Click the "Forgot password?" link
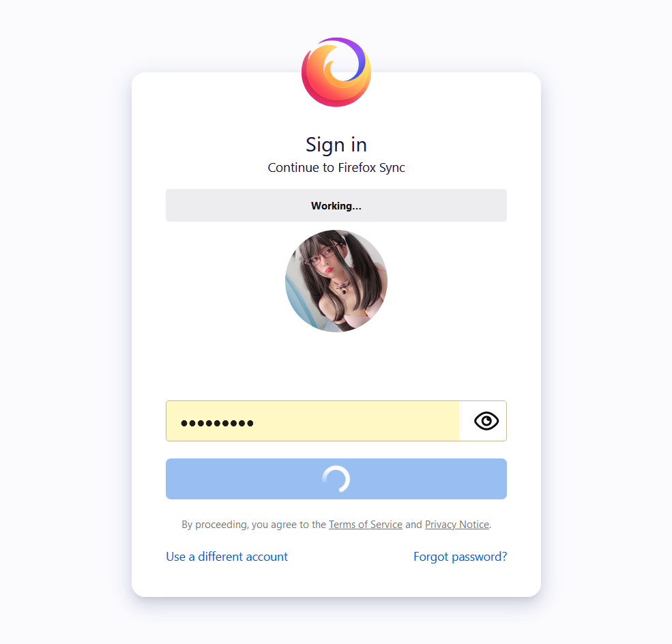This screenshot has height=644, width=672. pyautogui.click(x=461, y=557)
